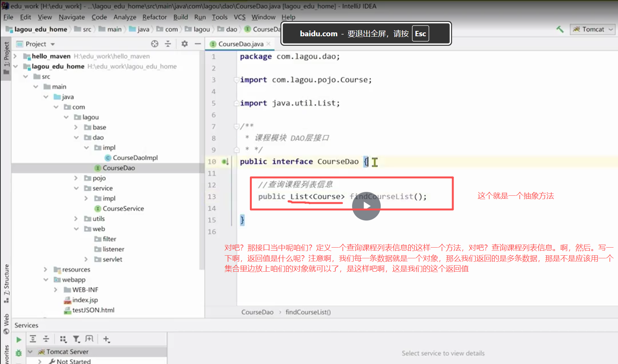The image size is (618, 364).
Task: Click the closing brace on line 15
Action: pyautogui.click(x=242, y=220)
